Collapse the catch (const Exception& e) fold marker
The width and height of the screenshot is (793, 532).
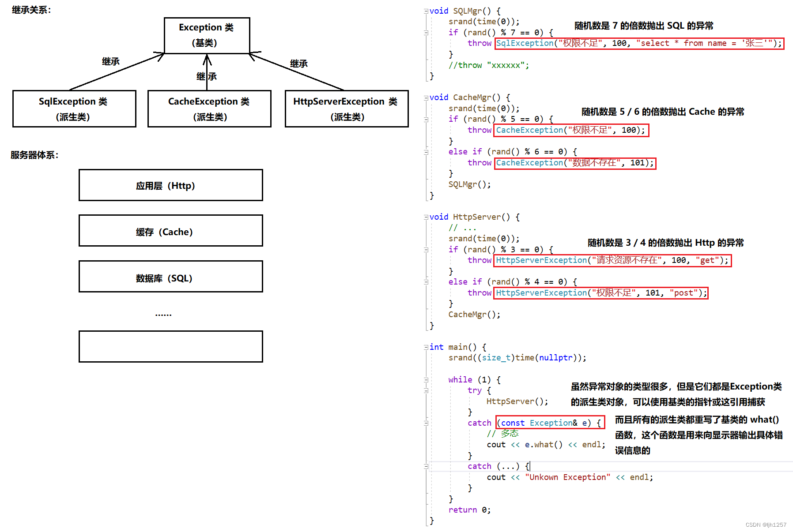click(x=426, y=423)
